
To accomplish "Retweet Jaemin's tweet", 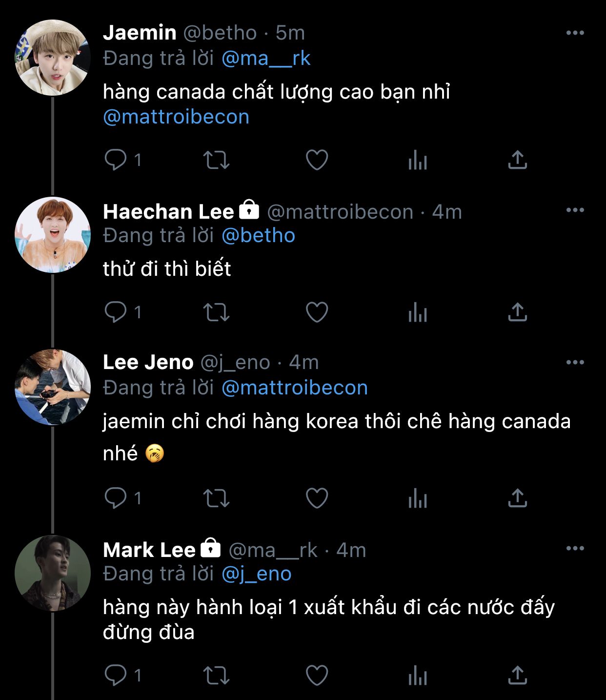I will [216, 160].
